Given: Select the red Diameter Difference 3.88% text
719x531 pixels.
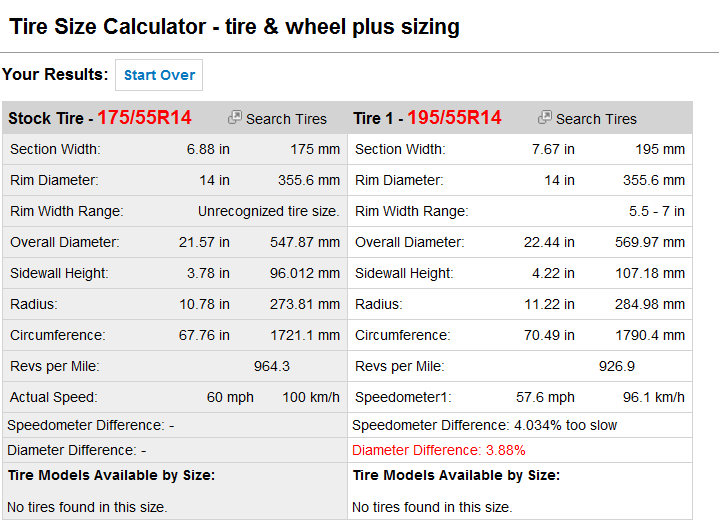Looking at the screenshot, I should pyautogui.click(x=438, y=450).
